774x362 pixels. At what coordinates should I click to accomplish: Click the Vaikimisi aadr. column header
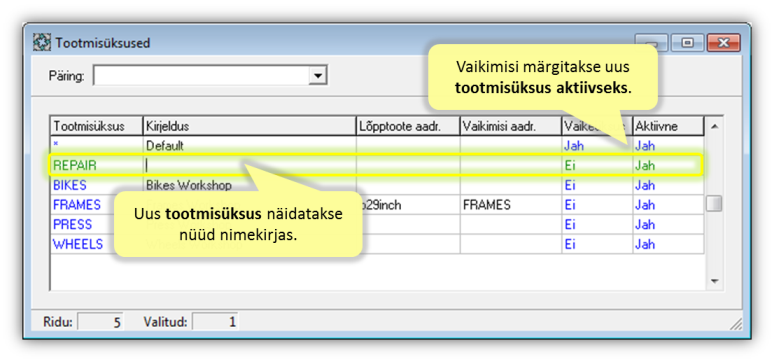[x=511, y=126]
